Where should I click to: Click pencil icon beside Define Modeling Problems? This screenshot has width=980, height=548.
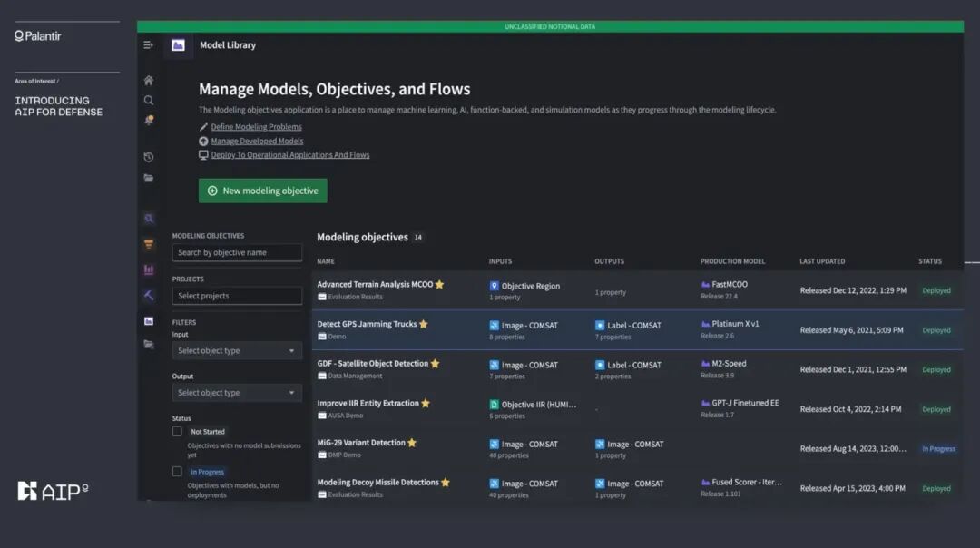click(203, 127)
